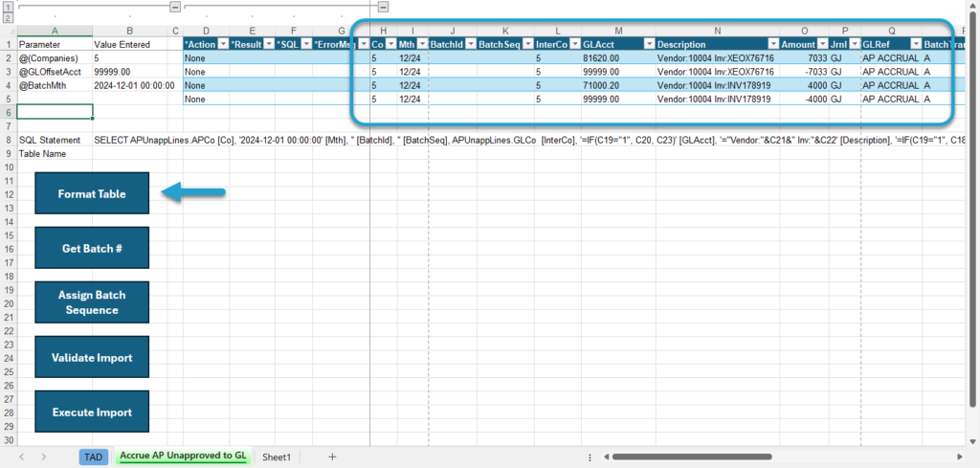This screenshot has height=468, width=980.
Task: Add a new sheet with plus icon
Action: [332, 457]
